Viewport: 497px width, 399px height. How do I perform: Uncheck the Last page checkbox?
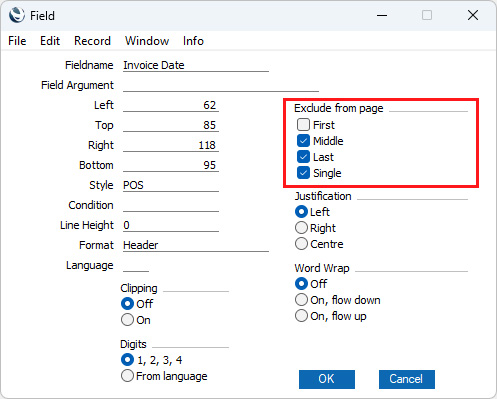[303, 157]
